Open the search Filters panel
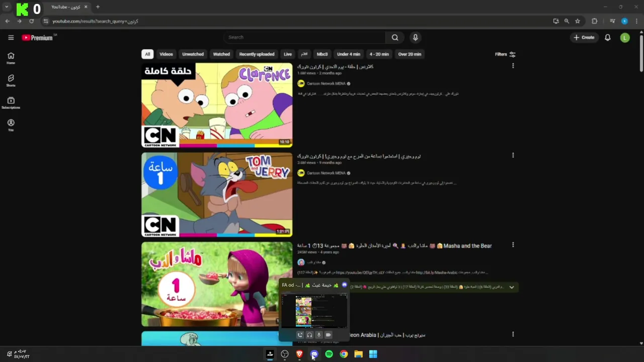This screenshot has width=644, height=362. 505,54
